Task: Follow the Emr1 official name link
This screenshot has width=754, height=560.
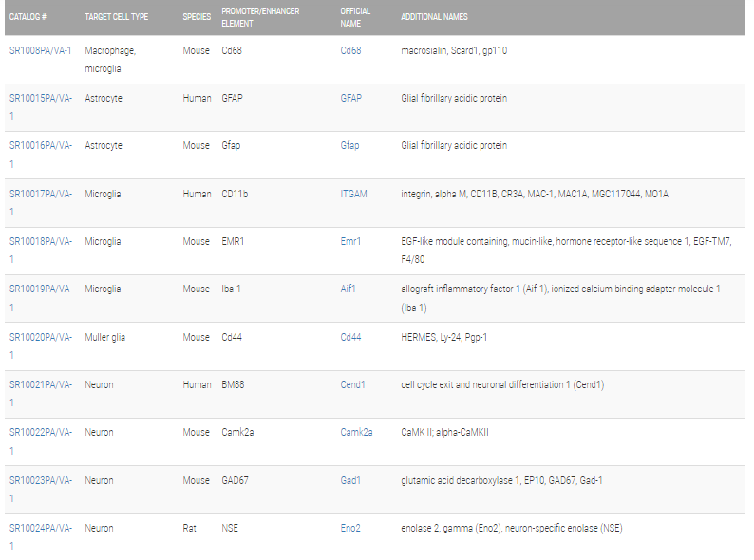Action: tap(350, 241)
